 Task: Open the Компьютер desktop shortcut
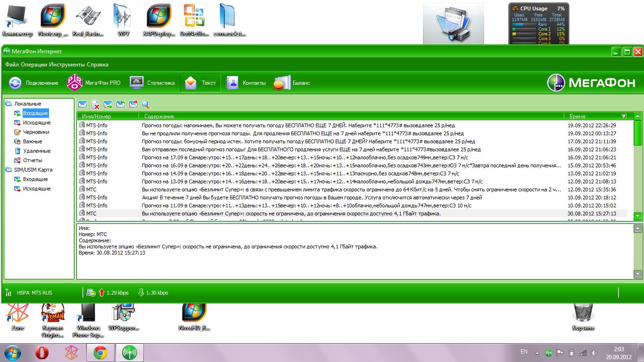point(17,20)
